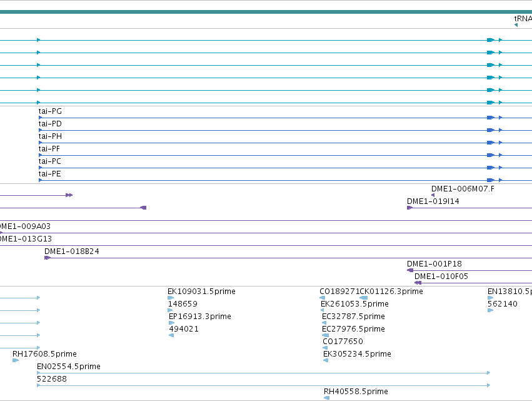Click the DME1-006M07.F feature label
532x401 pixels.
pos(463,189)
